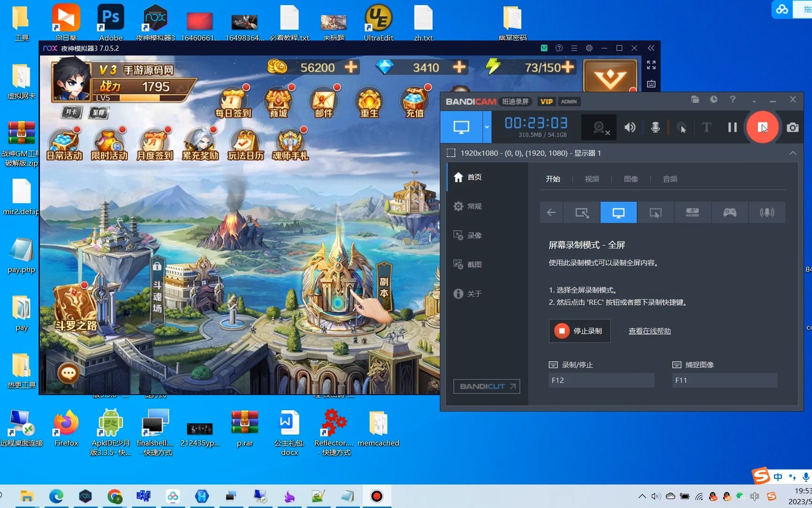Open Bandicam output folder icon
Image resolution: width=812 pixels, height=508 pixels.
[x=695, y=99]
